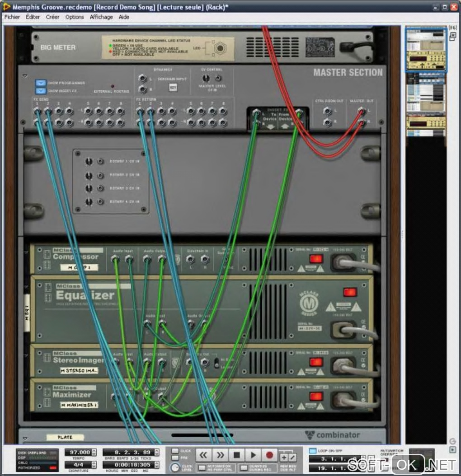Click the tempo stepper arrows

[x=94, y=452]
